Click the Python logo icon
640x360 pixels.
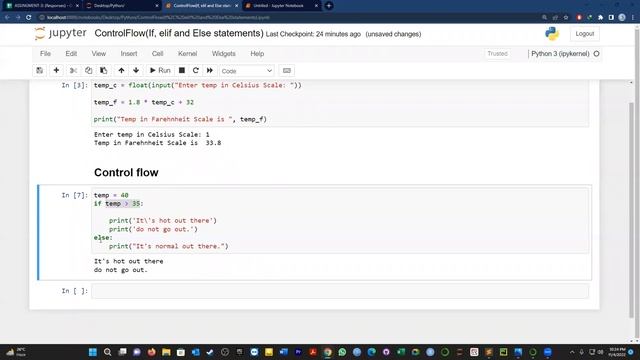[552, 33]
